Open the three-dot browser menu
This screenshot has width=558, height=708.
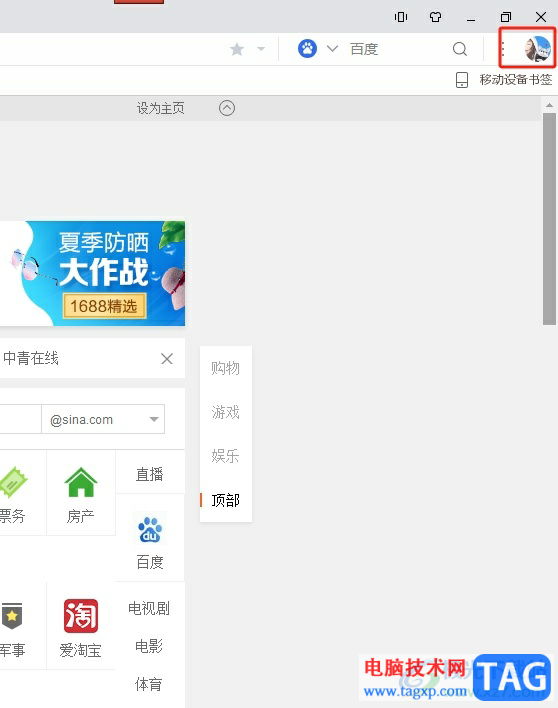pyautogui.click(x=503, y=48)
